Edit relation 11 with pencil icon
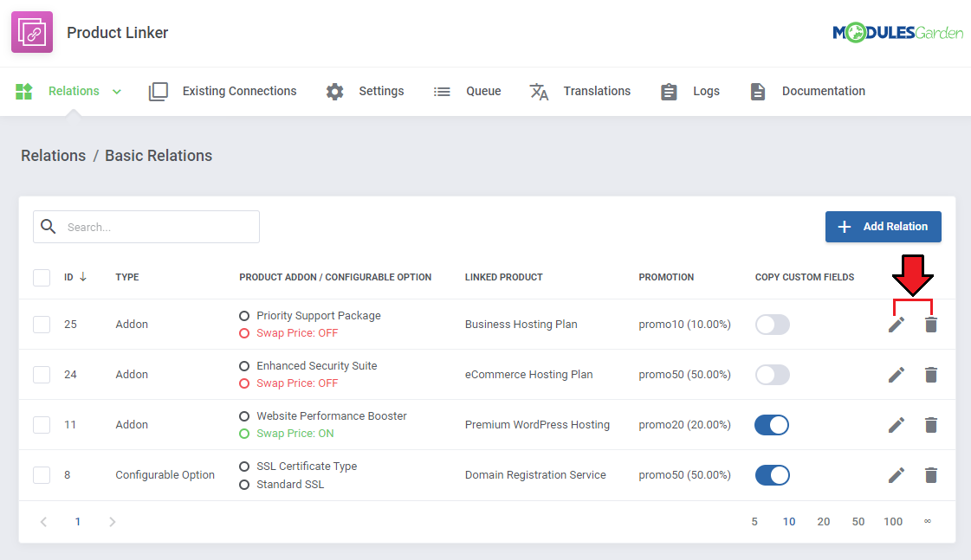 pyautogui.click(x=896, y=424)
